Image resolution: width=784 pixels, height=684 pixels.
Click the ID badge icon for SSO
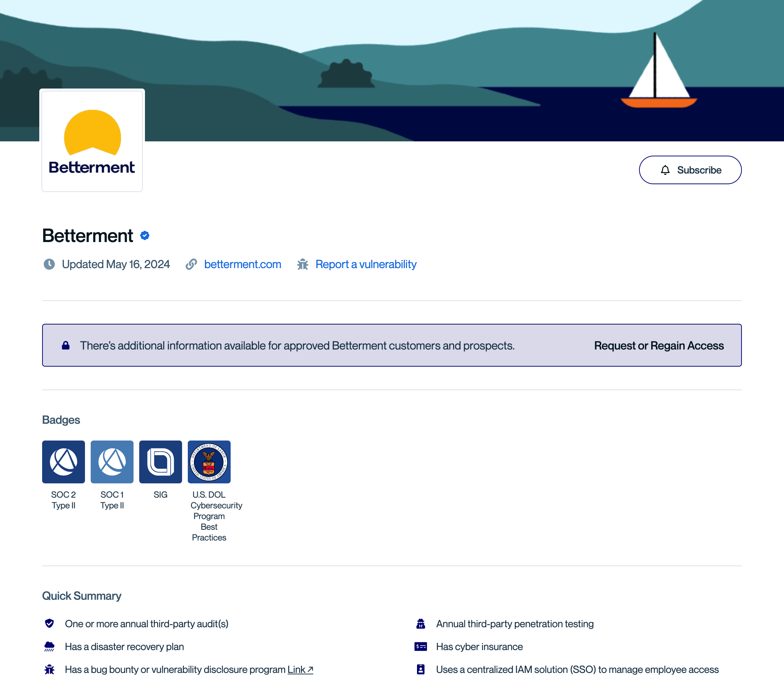coord(421,669)
